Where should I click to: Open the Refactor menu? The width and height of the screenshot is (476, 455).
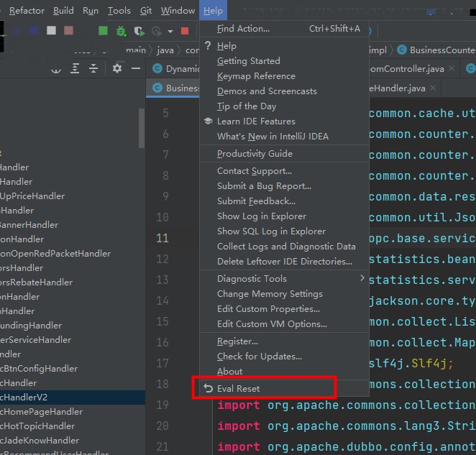(27, 11)
